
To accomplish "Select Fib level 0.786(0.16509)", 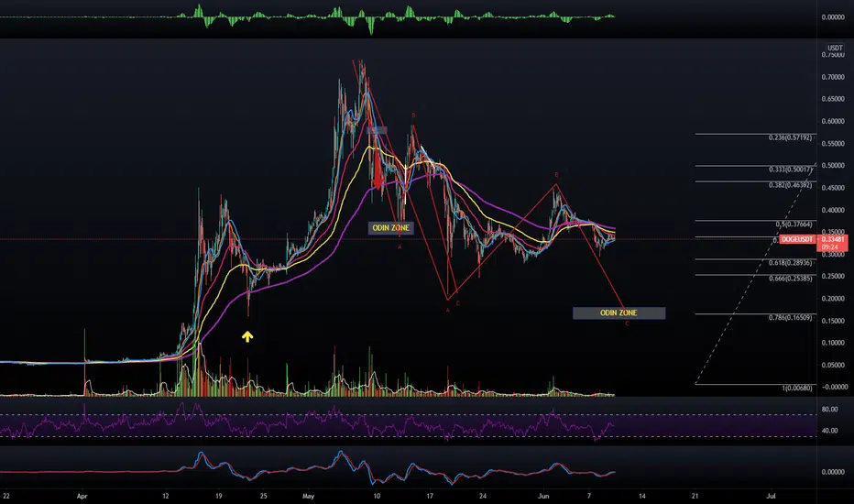I will [790, 318].
